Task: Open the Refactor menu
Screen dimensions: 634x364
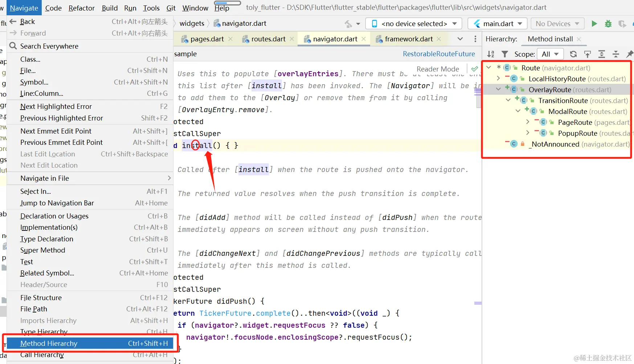Action: click(x=82, y=8)
